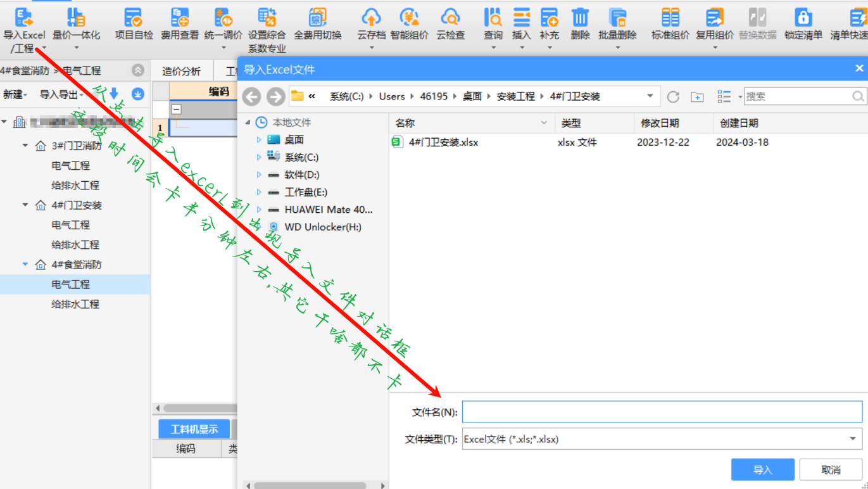Expand the 系统(C:) node in dialog tree
Viewport: 868px width, 489px height.
tap(258, 157)
